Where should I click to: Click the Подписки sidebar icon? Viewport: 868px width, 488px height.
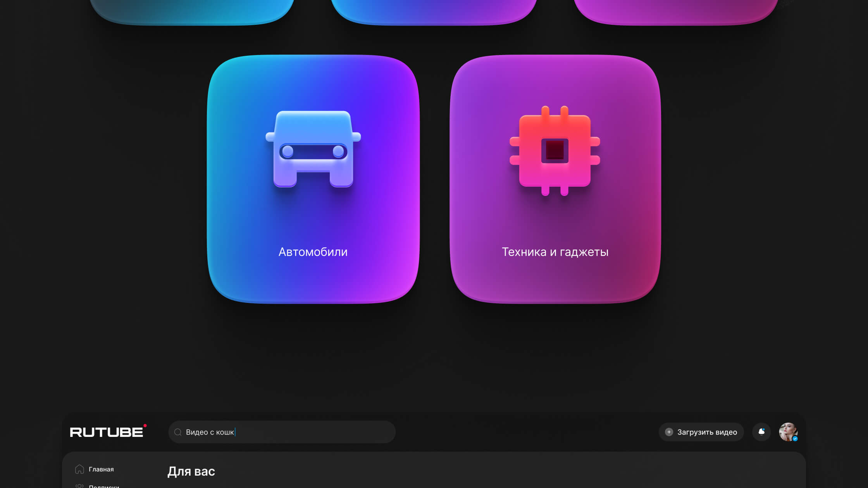click(79, 486)
